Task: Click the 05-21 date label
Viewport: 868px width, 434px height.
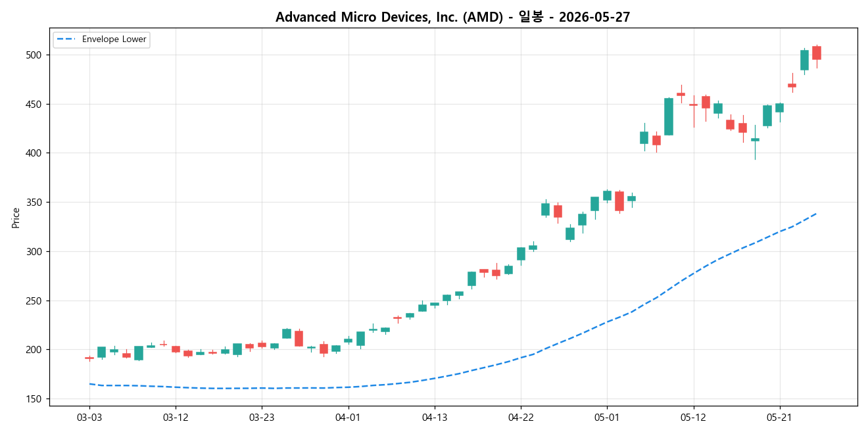Action: coord(779,417)
